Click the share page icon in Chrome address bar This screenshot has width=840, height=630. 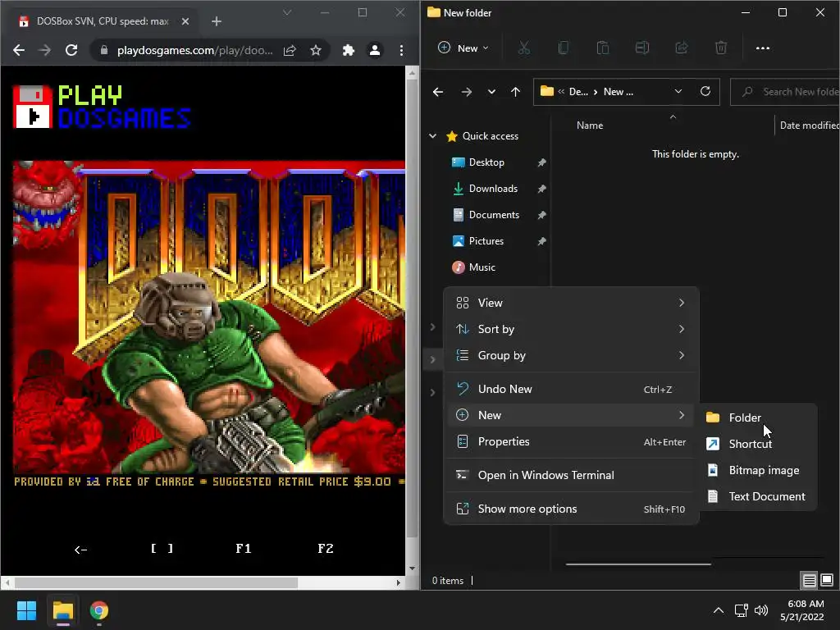(290, 50)
